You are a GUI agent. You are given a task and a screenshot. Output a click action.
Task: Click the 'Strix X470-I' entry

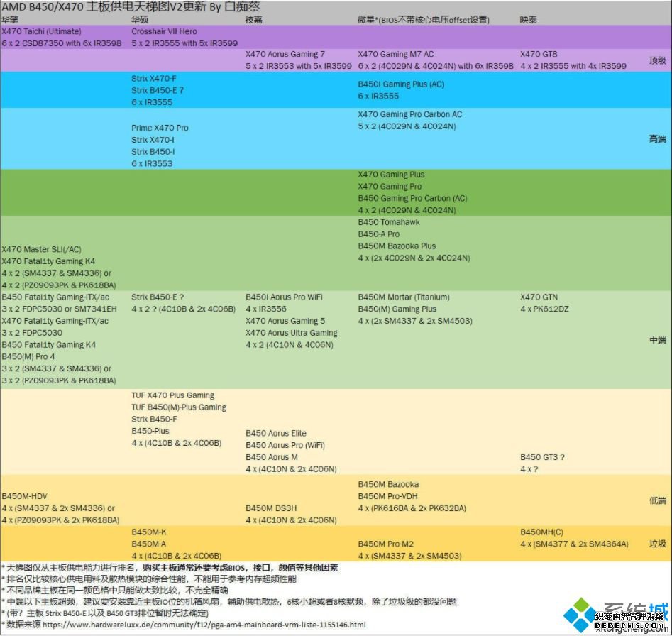(x=153, y=140)
